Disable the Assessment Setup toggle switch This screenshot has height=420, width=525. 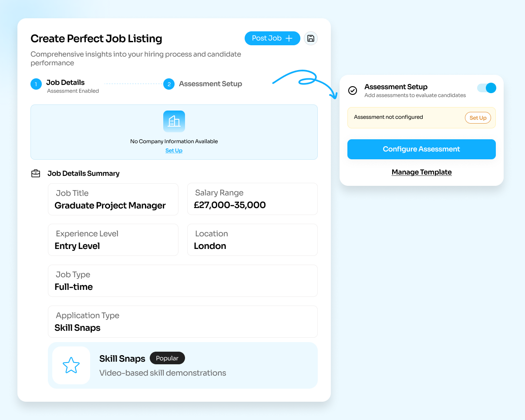point(486,88)
